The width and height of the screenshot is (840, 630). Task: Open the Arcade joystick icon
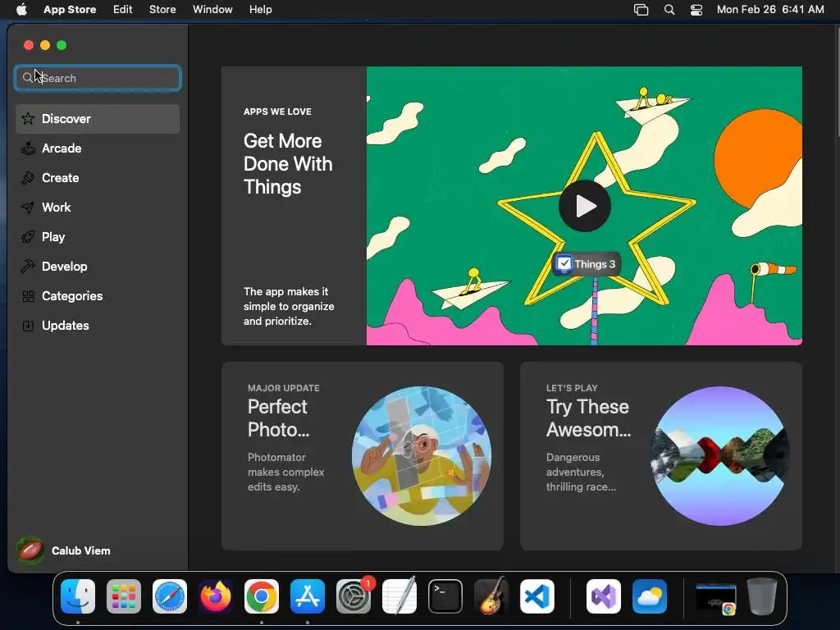pyautogui.click(x=28, y=148)
